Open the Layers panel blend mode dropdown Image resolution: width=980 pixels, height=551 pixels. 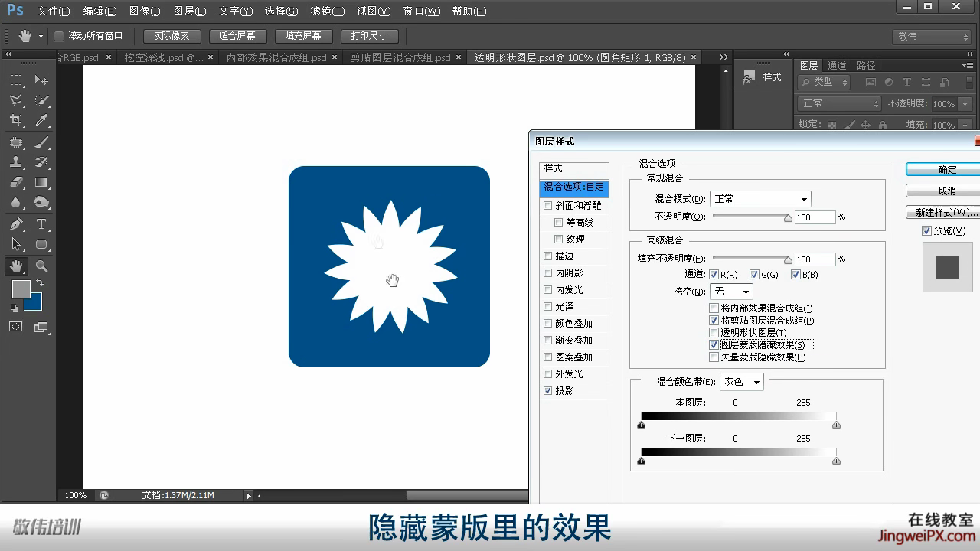[840, 103]
